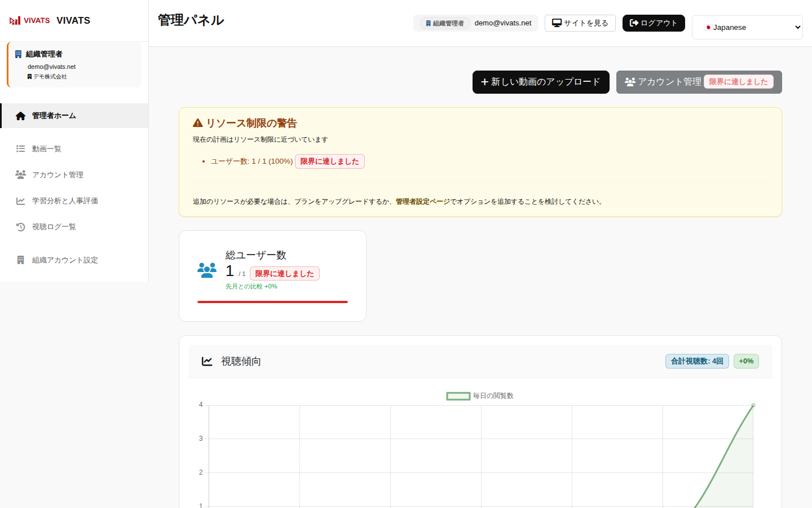The height and width of the screenshot is (508, 812).
Task: Click the デモ株式会社 text in sidebar
Action: pos(50,77)
